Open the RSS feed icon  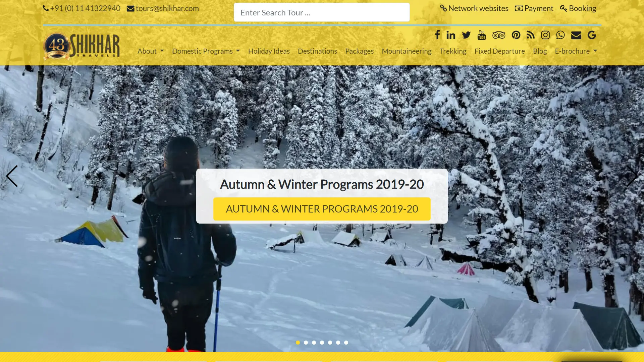(531, 35)
